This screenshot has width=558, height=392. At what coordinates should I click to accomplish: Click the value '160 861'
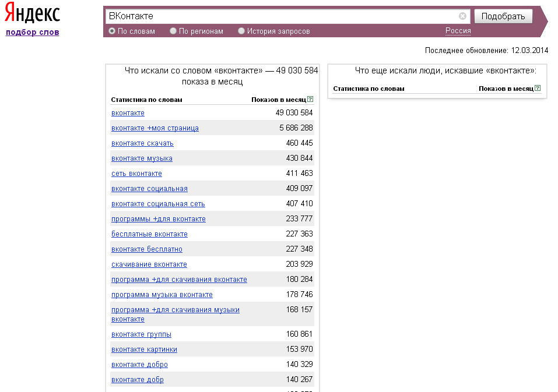(299, 334)
